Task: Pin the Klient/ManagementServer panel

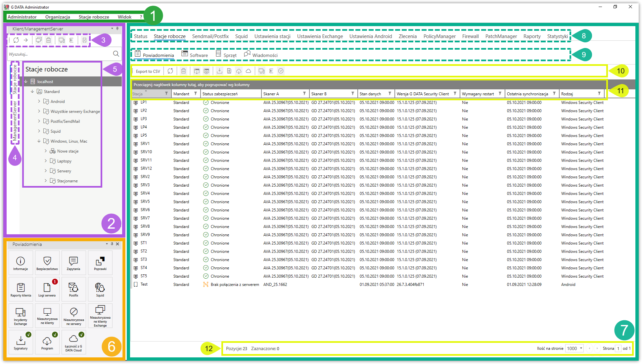Action: (117, 29)
